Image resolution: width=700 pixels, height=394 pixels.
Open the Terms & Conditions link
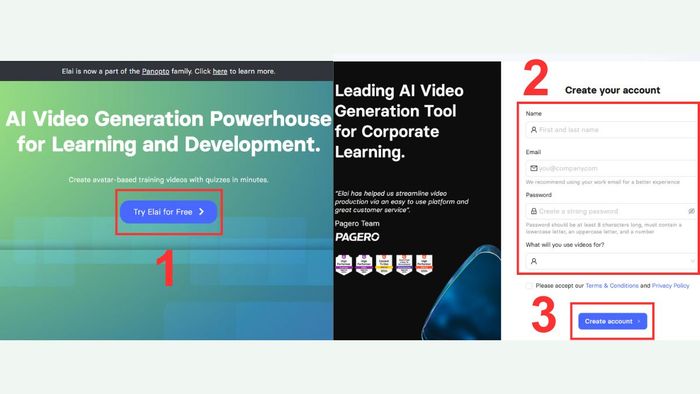click(x=612, y=286)
